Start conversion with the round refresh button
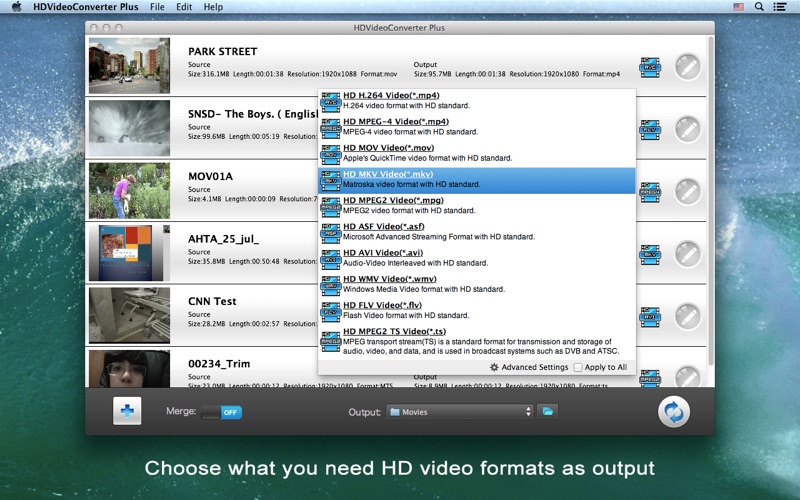 pos(673,412)
